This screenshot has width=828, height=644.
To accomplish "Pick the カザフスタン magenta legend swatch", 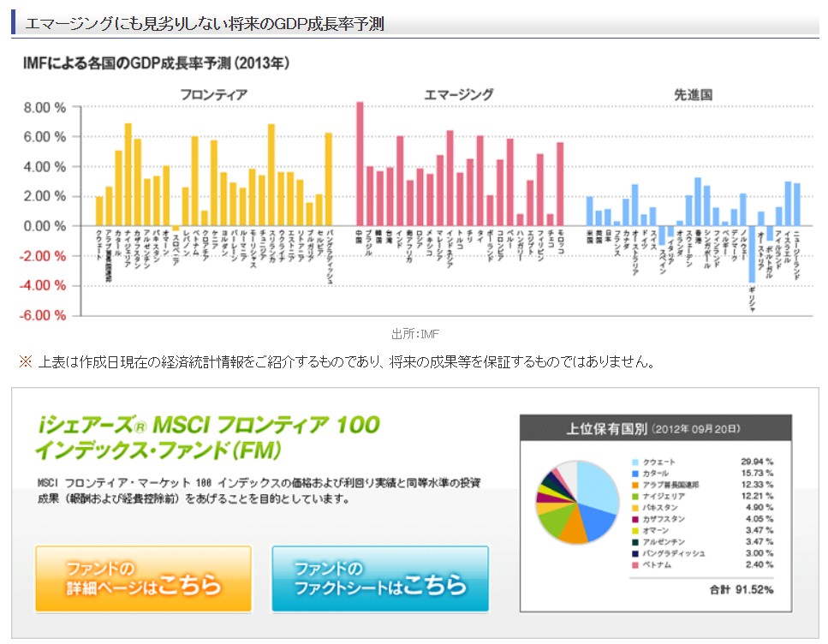I will click(x=635, y=519).
